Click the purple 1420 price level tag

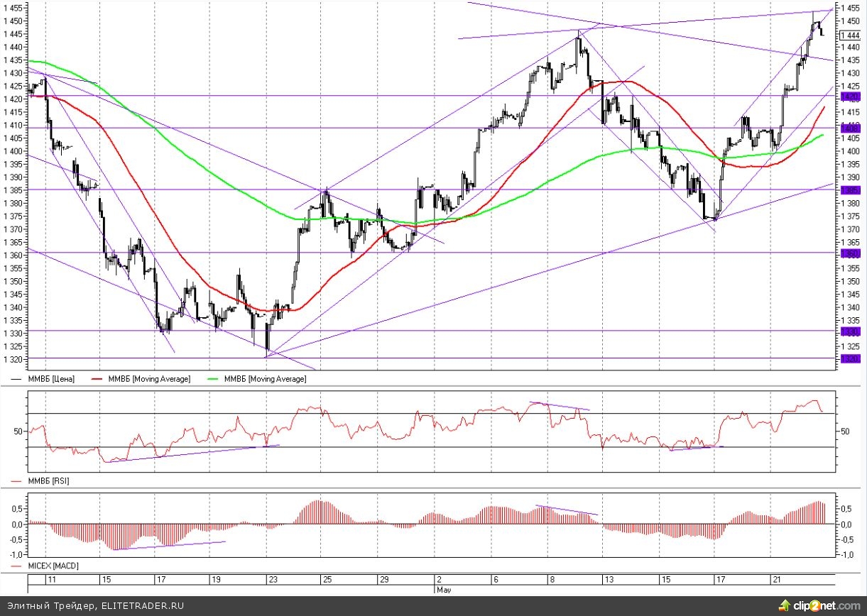tap(849, 96)
